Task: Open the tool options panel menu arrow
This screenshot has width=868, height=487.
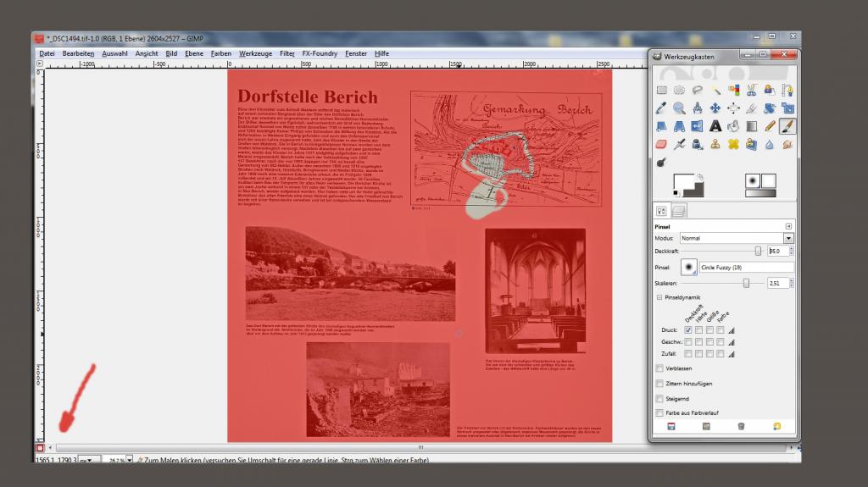Action: click(x=788, y=226)
